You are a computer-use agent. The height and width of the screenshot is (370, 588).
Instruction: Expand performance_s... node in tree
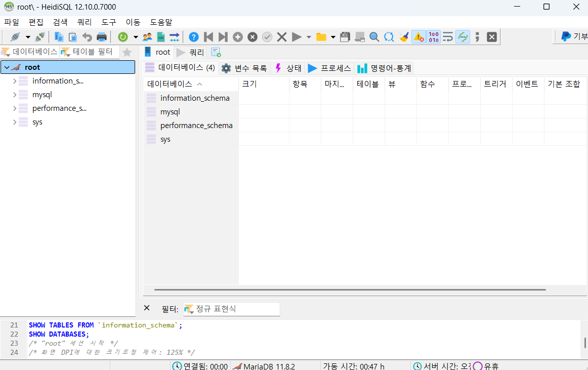coord(15,108)
